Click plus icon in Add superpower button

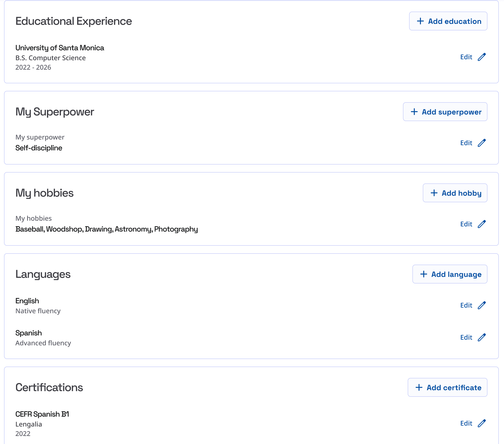click(414, 112)
